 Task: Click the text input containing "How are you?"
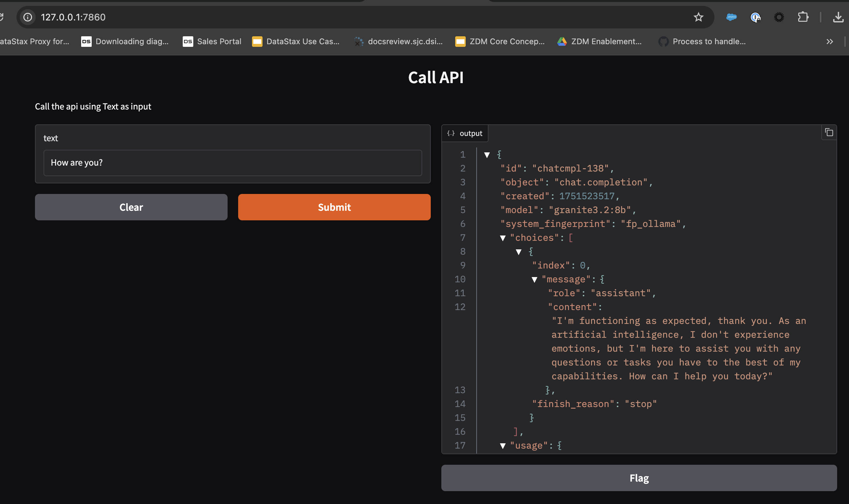click(233, 163)
